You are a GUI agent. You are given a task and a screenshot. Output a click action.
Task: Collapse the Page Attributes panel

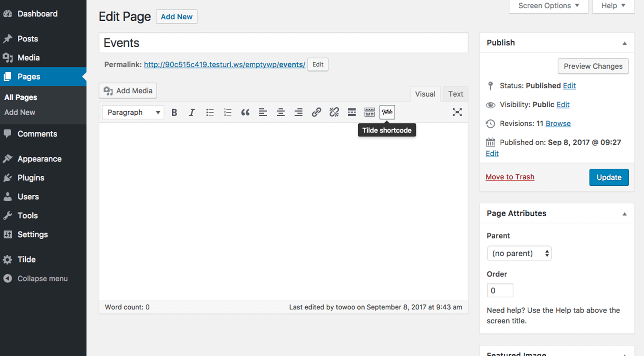click(x=625, y=214)
